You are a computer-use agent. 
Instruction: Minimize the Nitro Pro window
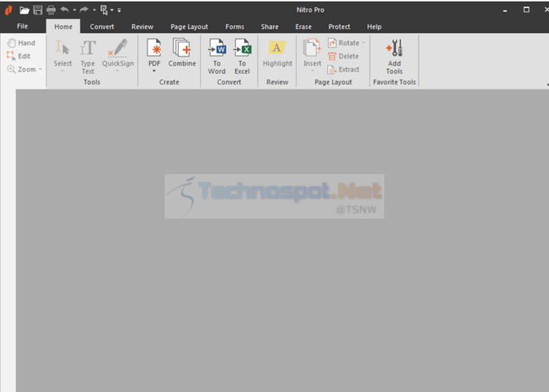click(x=505, y=10)
